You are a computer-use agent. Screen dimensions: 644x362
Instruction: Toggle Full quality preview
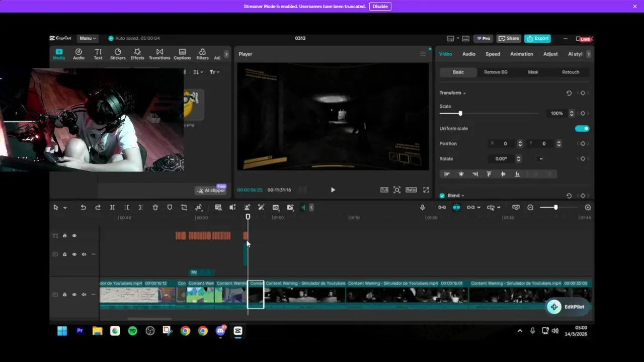384,190
